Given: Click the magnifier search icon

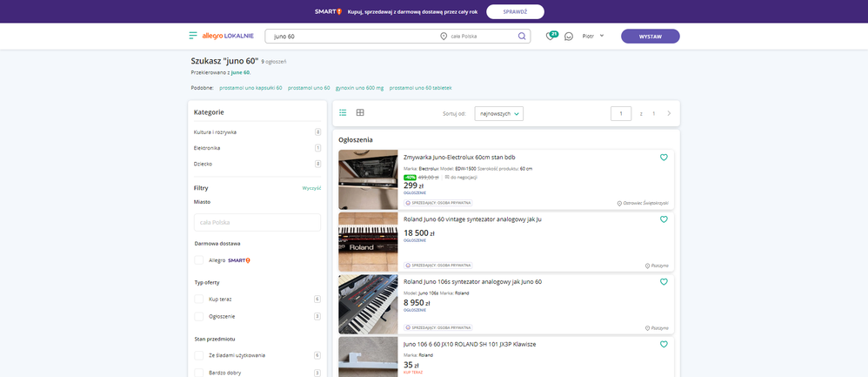Looking at the screenshot, I should [x=522, y=36].
